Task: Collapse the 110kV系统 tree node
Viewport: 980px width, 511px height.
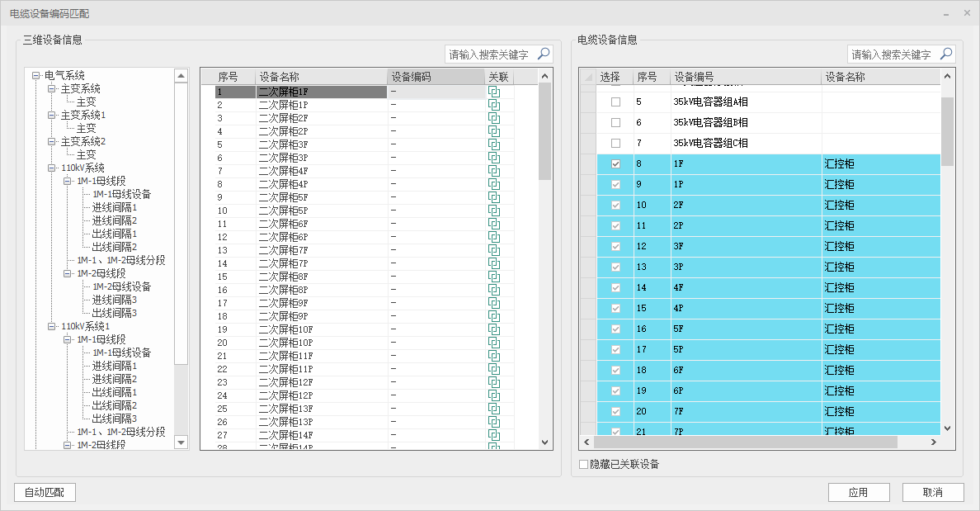Action: point(52,168)
